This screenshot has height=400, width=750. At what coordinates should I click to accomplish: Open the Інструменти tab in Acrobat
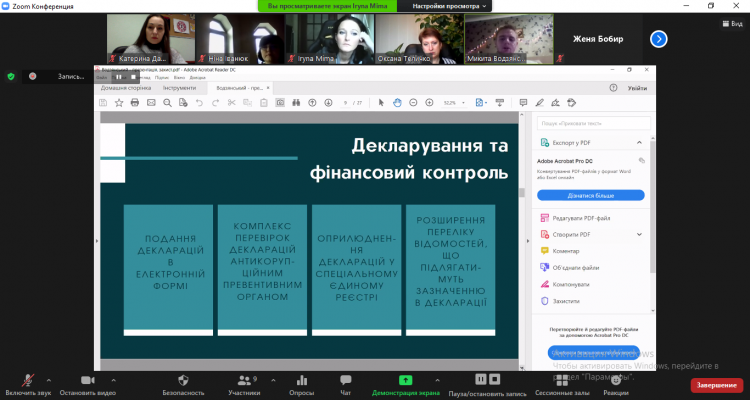click(180, 88)
